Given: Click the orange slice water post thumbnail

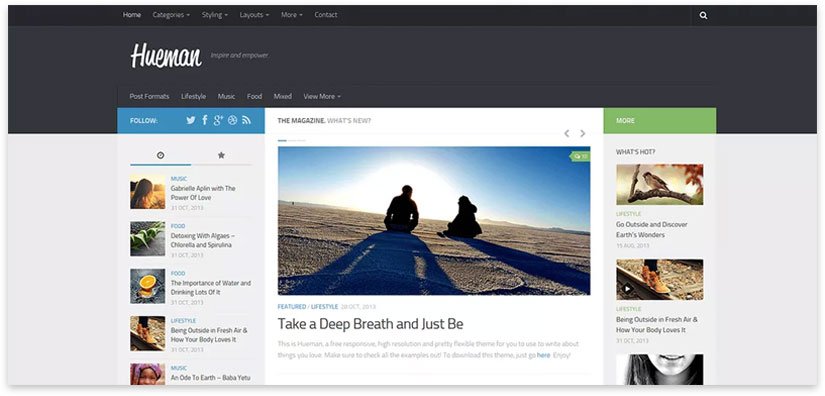Looking at the screenshot, I should click(x=148, y=286).
